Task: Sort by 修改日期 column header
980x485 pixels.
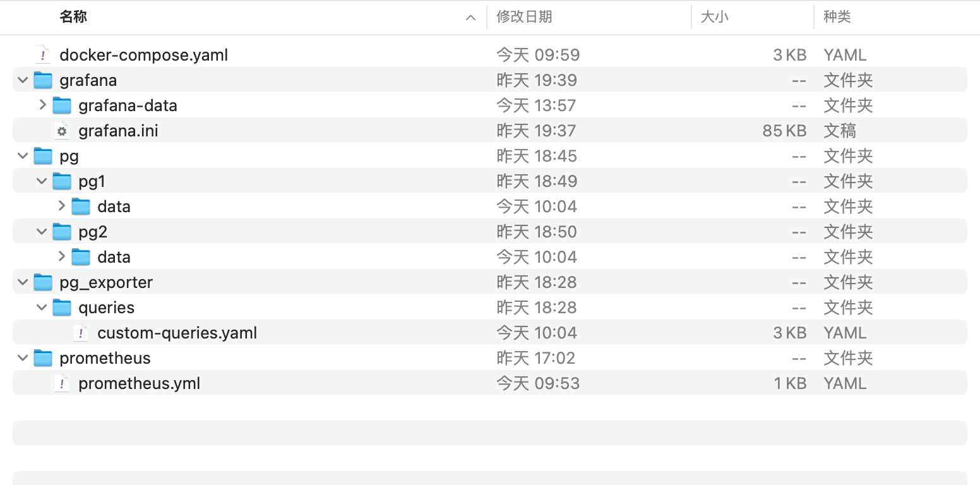Action: point(525,17)
